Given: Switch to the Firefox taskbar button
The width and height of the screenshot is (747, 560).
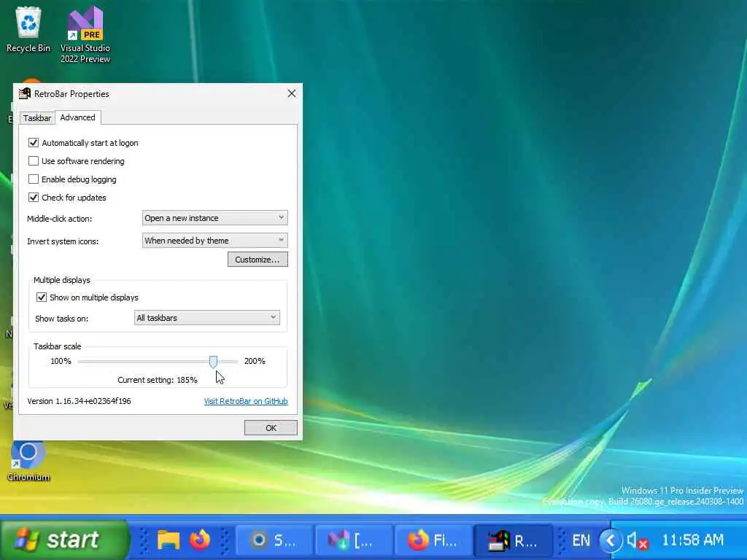Looking at the screenshot, I should pyautogui.click(x=433, y=540).
